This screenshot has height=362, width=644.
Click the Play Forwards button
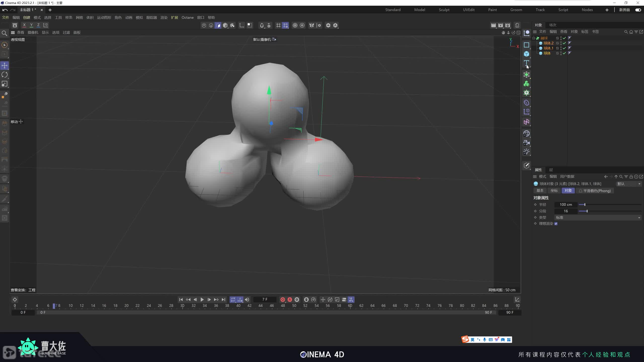pyautogui.click(x=202, y=299)
